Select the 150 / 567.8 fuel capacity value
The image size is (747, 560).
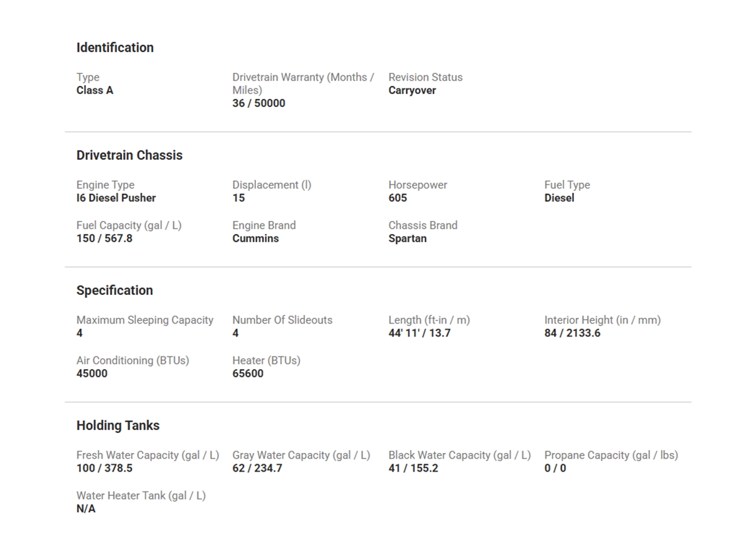pyautogui.click(x=104, y=239)
